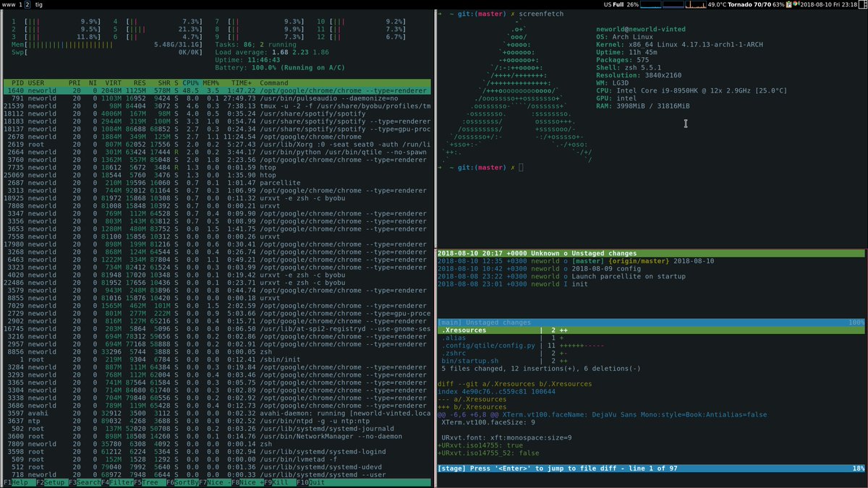Select the lvmetad -f process row
This screenshot has width=868, height=488.
[x=217, y=459]
